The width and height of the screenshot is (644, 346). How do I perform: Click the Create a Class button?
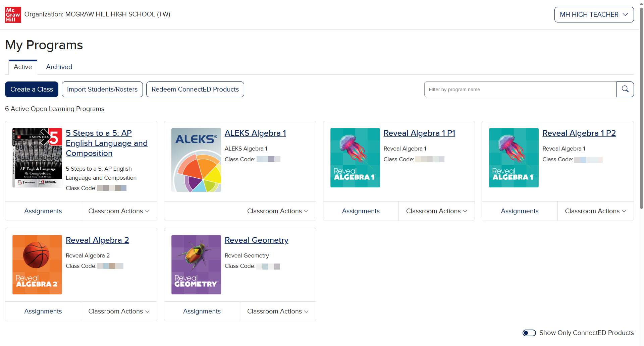click(x=32, y=90)
